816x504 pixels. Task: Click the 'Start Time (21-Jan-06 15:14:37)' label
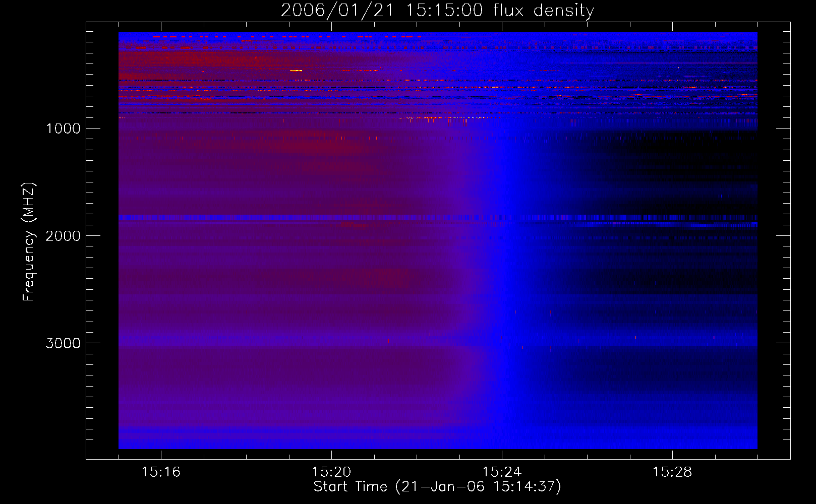pyautogui.click(x=437, y=487)
